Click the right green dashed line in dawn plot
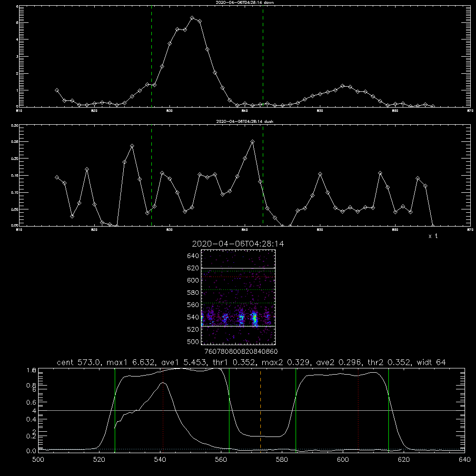Image resolution: width=476 pixels, height=476 pixels. 263,56
